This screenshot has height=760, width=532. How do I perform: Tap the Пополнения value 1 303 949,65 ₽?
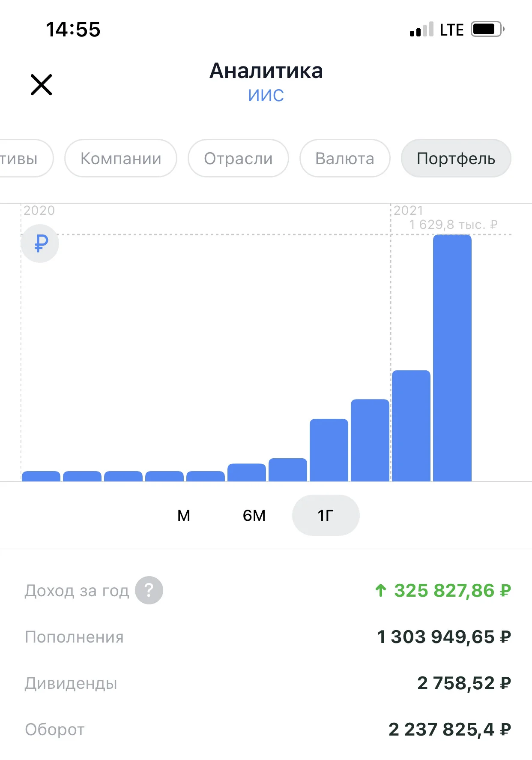(x=444, y=637)
